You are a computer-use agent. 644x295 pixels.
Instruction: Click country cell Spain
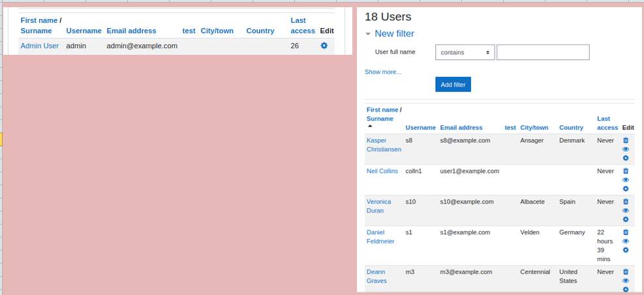tap(567, 201)
